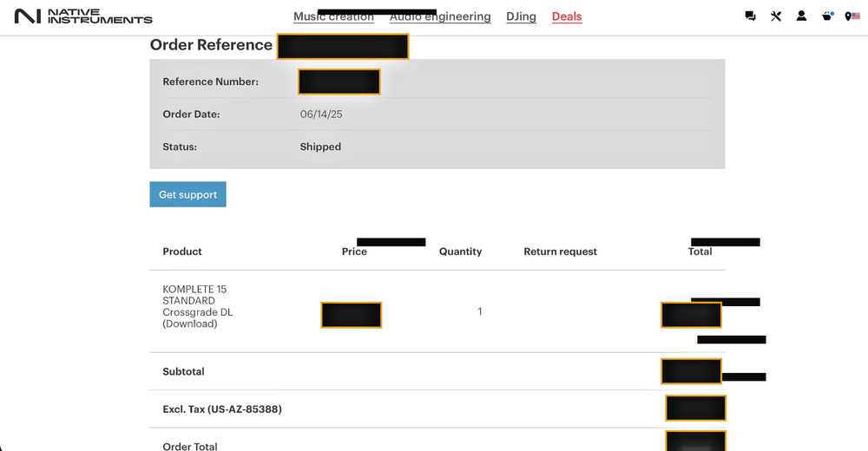Click the Shipped status value
This screenshot has height=451, width=868.
[x=320, y=147]
